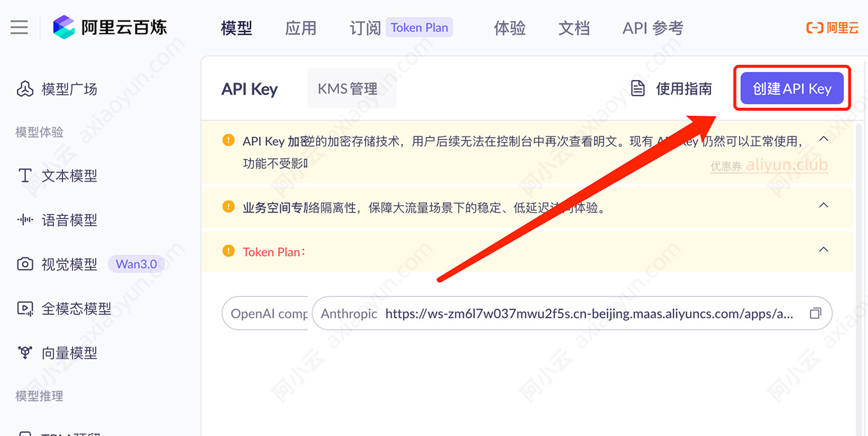Click the speech model (语音模型) waveform icon

(x=25, y=220)
